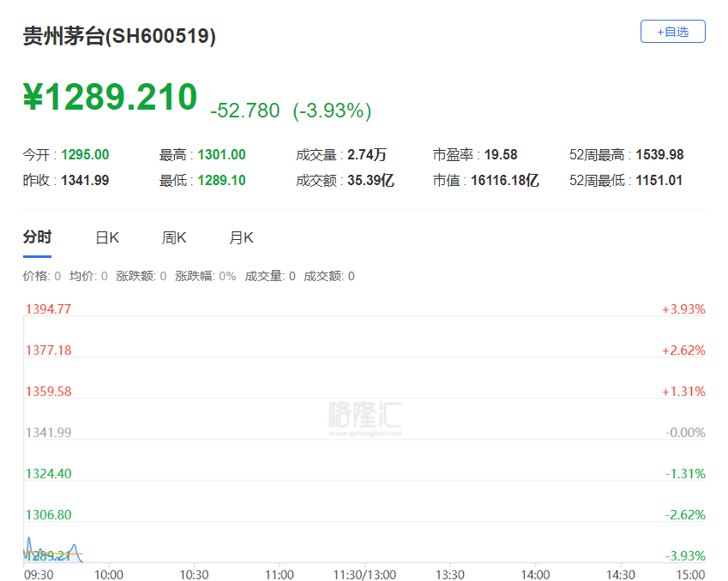Click the 10:30 time axis label
This screenshot has height=581, width=728.
[194, 574]
